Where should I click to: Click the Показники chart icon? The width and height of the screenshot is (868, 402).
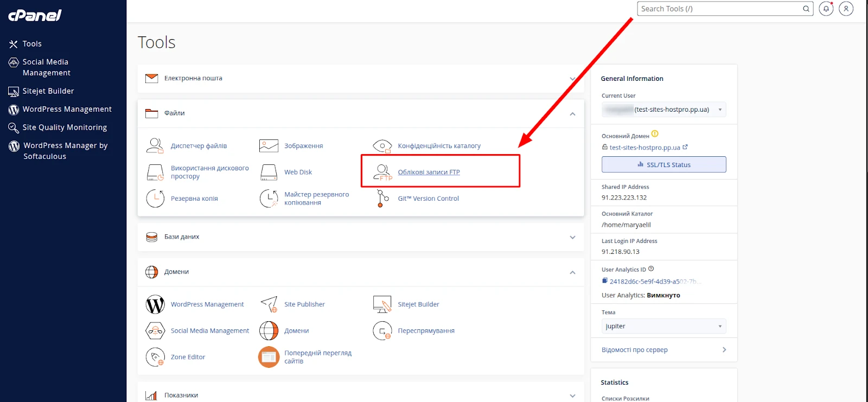point(151,396)
